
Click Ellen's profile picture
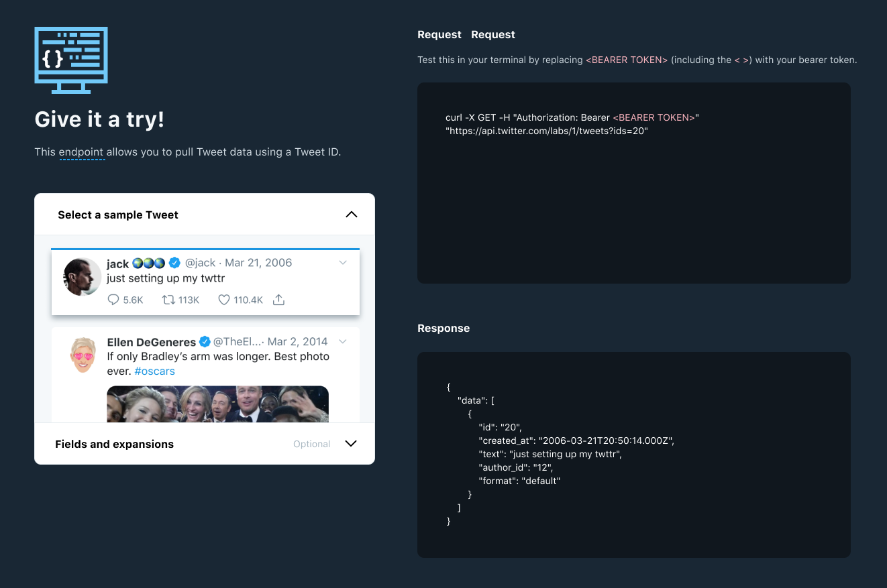point(83,355)
